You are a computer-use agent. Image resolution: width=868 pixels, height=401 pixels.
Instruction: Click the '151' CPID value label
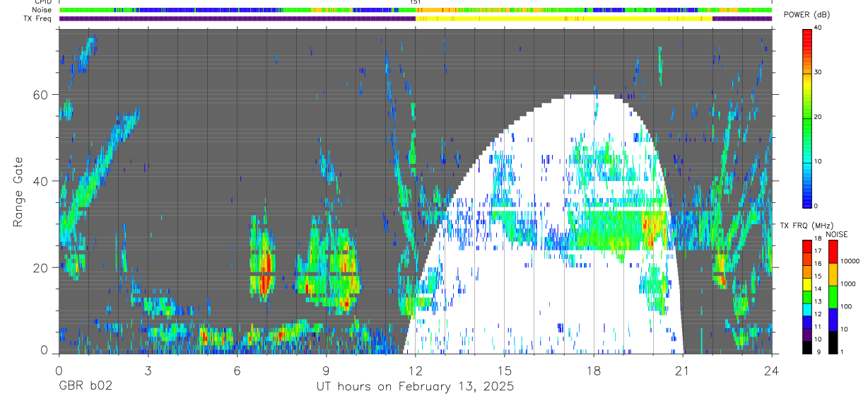pos(416,2)
